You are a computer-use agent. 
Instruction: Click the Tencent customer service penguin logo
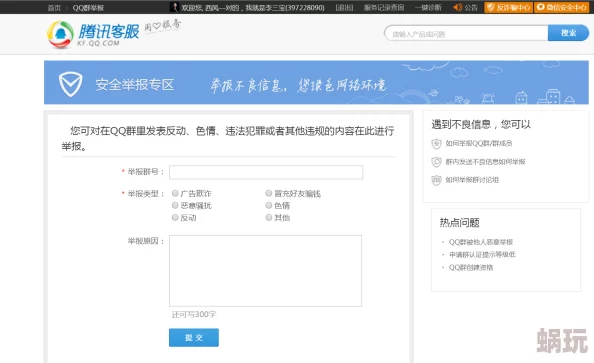tap(60, 34)
